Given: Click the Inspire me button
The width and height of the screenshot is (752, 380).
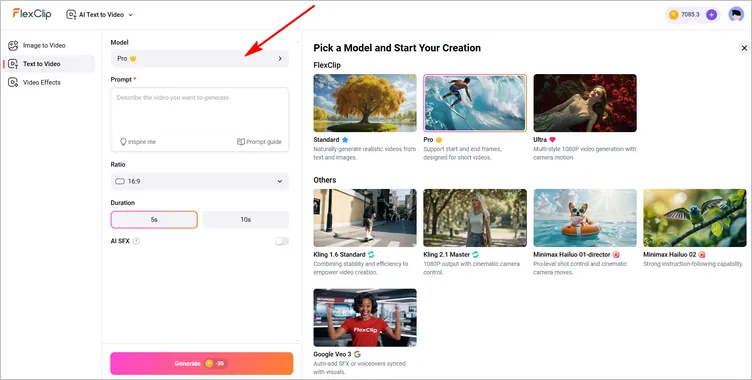Looking at the screenshot, I should click(x=138, y=142).
